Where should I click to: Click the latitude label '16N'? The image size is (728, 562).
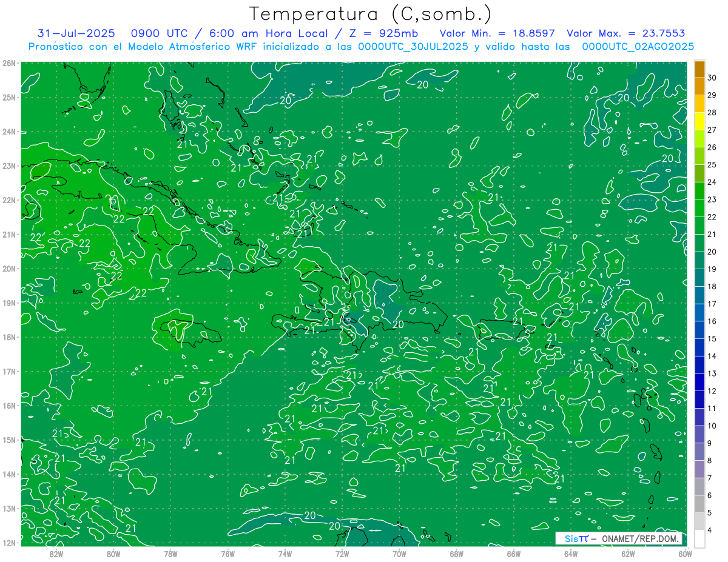(x=9, y=406)
